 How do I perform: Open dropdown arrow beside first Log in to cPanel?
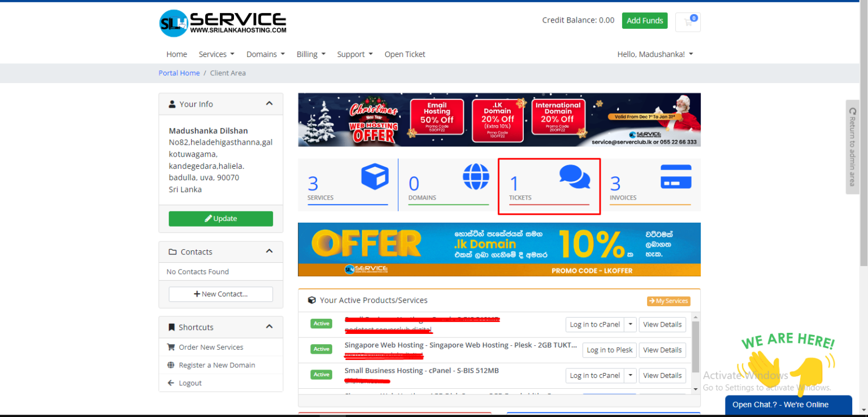point(631,324)
